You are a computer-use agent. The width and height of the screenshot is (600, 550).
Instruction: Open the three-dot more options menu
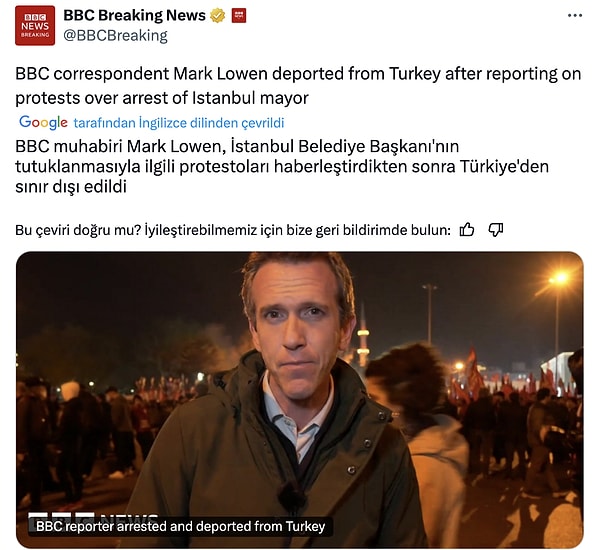575,16
